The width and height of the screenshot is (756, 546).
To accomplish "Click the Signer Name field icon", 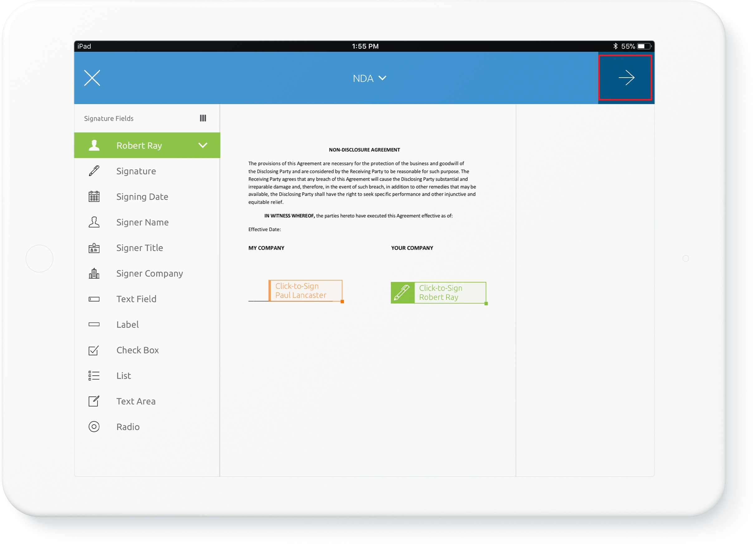I will tap(93, 222).
